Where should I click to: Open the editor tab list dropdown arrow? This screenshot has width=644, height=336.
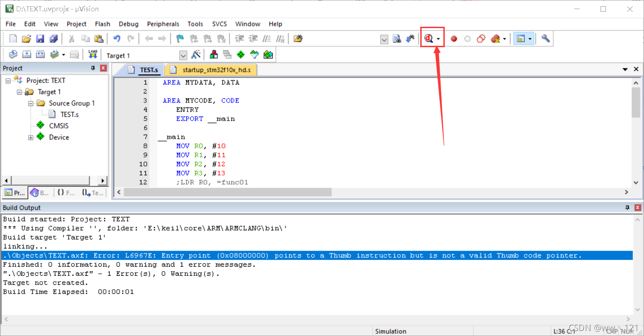click(x=625, y=69)
